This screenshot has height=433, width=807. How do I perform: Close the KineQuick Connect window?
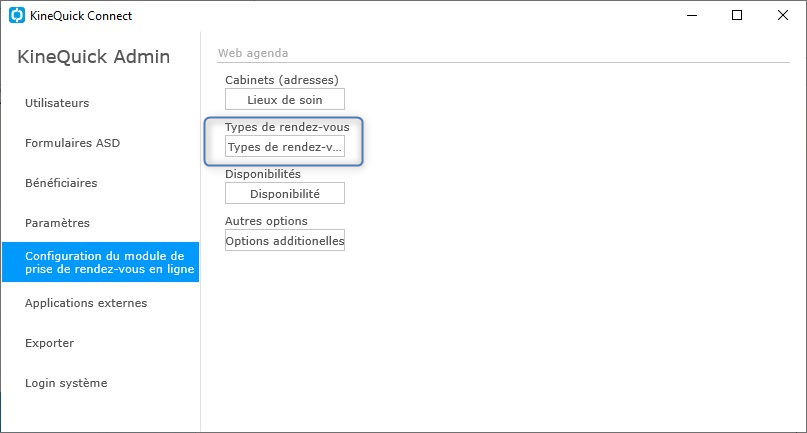pos(782,15)
